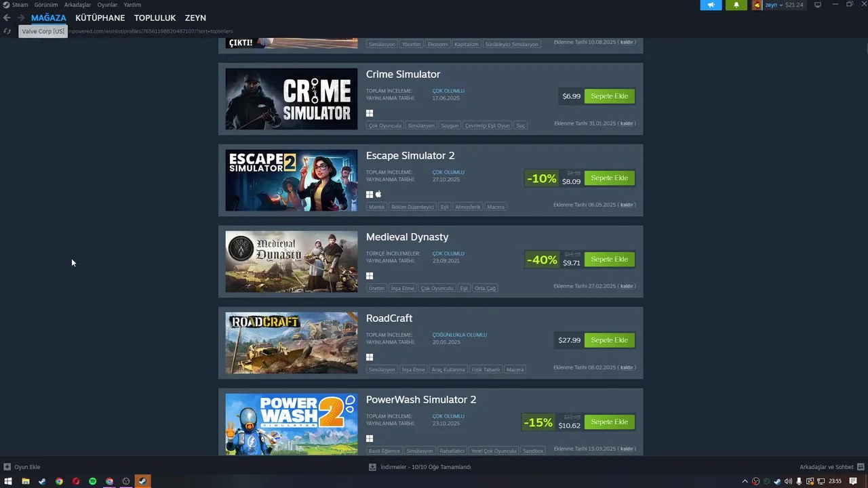Screen dimensions: 868x488
Task: Add Medieval Dynasty with Sepete Ekle
Action: pyautogui.click(x=610, y=259)
